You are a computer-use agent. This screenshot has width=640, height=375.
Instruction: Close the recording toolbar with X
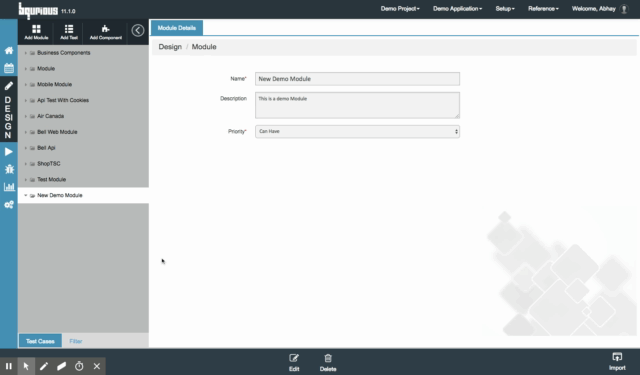coord(97,366)
